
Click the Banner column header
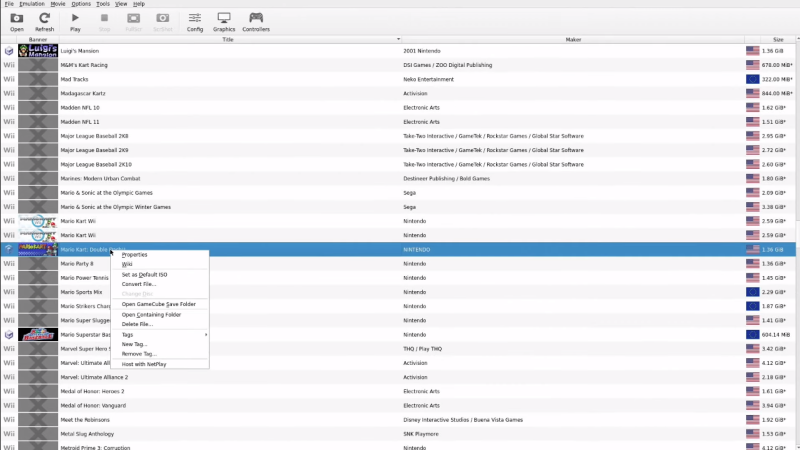click(38, 39)
